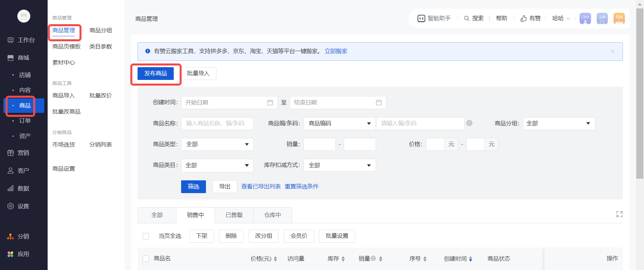Open the AI assistant (智能助手) icon
644x270 pixels.
tap(421, 18)
